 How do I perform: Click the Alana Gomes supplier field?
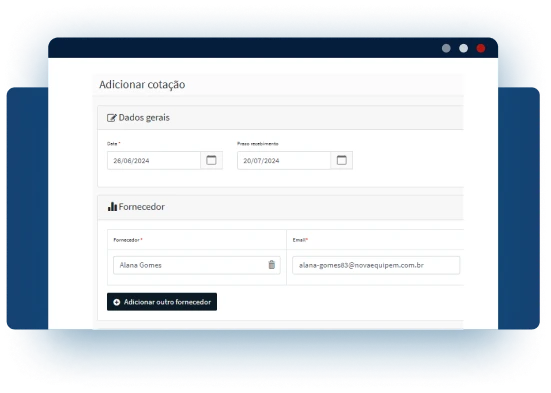coord(197,265)
